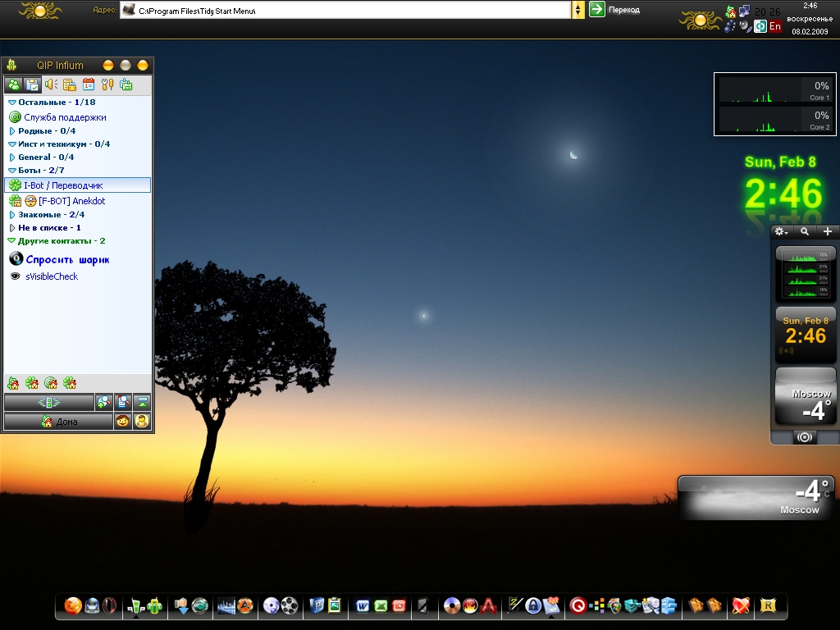
Task: Toggle the groups view button in QIP toolbar
Action: (x=33, y=84)
